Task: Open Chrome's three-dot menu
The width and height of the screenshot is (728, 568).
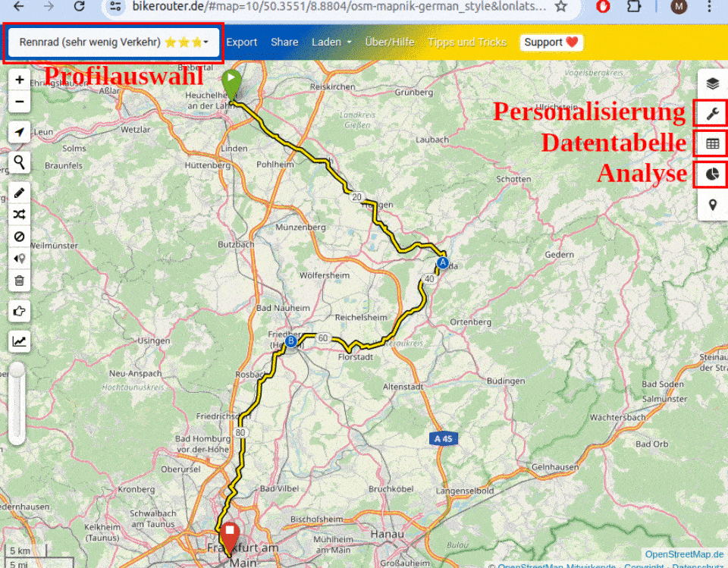Action: pos(711,7)
